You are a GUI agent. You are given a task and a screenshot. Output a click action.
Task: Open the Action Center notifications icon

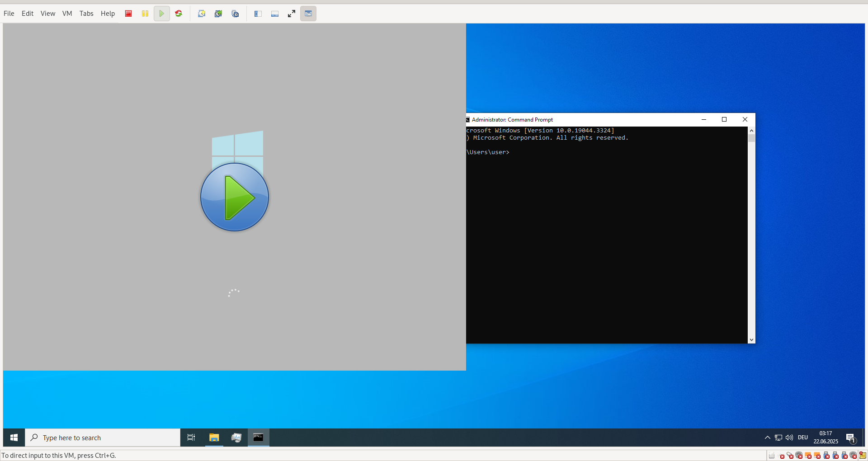850,437
